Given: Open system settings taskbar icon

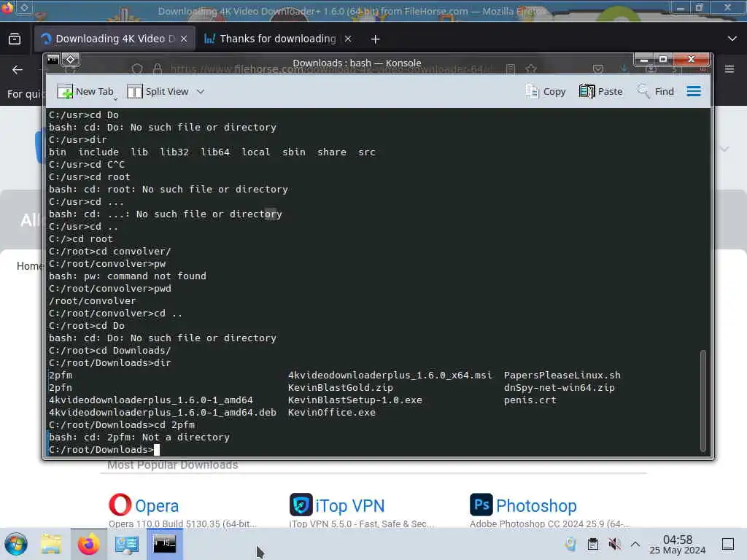Looking at the screenshot, I should [126, 544].
